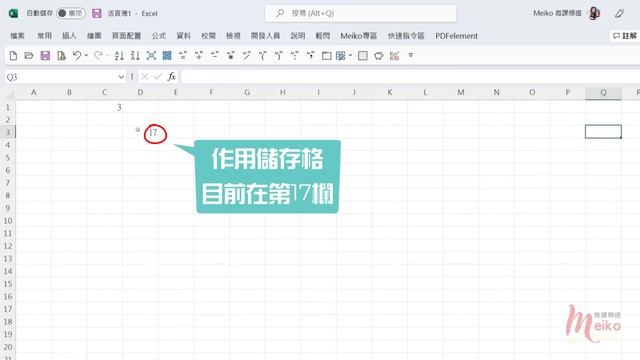Click the New blank workbook icon
Screen dimensions: 640x360
point(13,56)
